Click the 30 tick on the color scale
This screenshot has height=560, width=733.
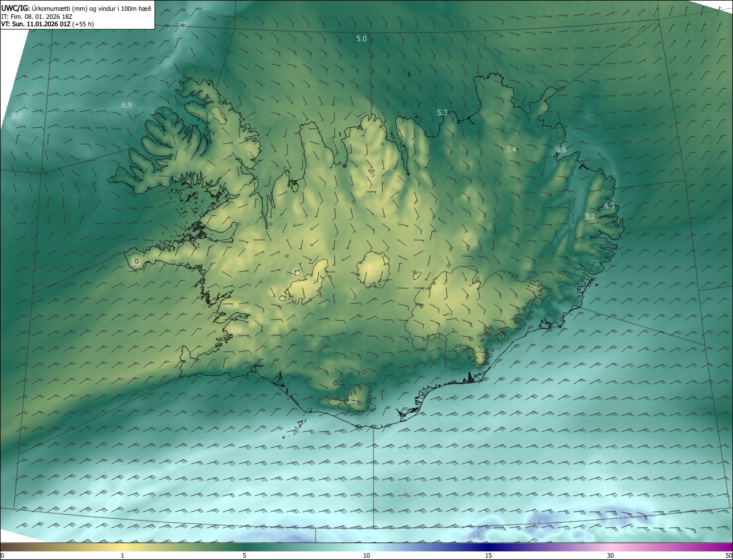[x=610, y=555]
